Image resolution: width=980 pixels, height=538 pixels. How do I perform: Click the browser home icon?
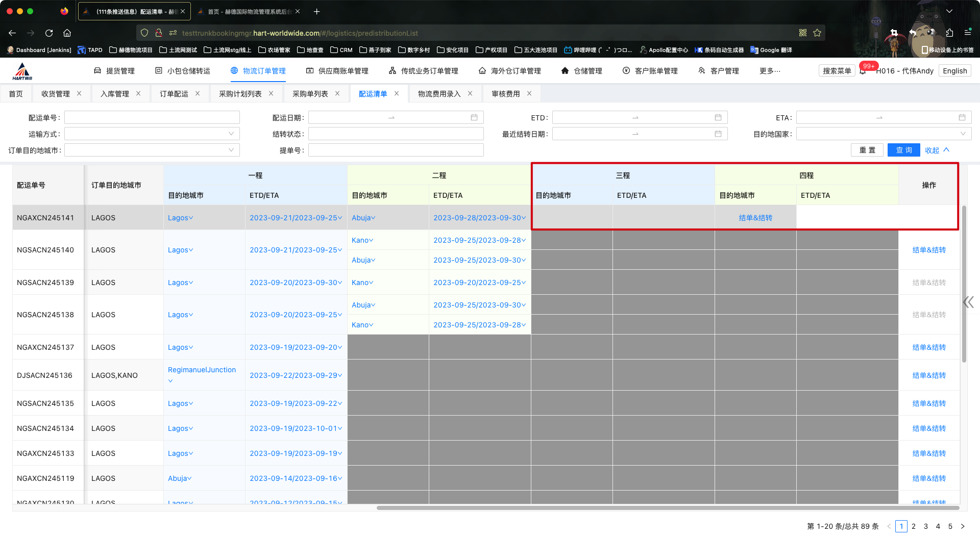[x=67, y=33]
